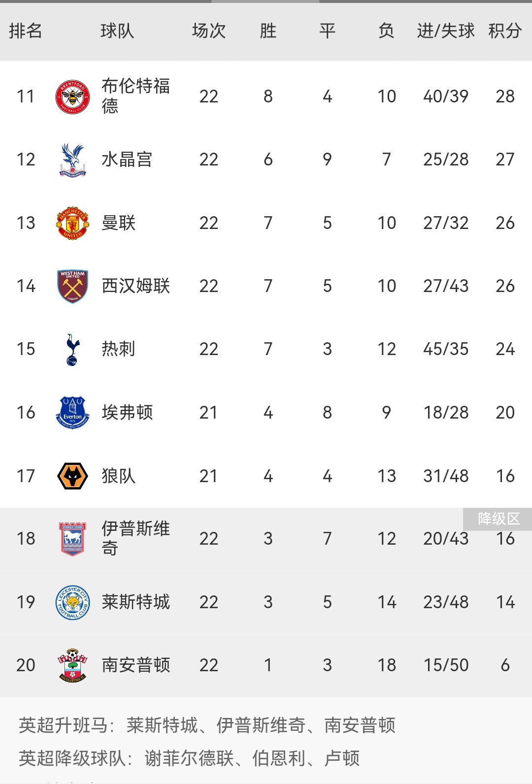Click the Ipswich Town crest
This screenshot has width=532, height=784.
pyautogui.click(x=72, y=539)
